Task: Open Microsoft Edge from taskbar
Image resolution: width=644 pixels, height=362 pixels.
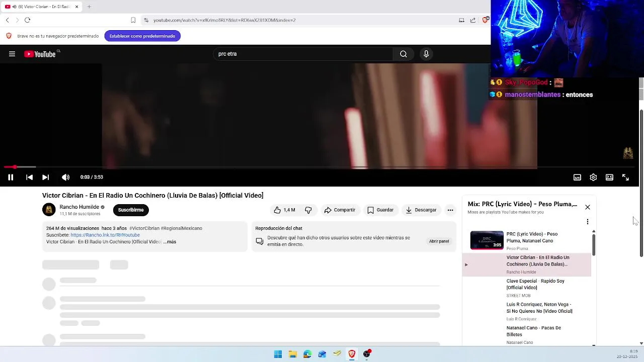Action: coord(307,354)
